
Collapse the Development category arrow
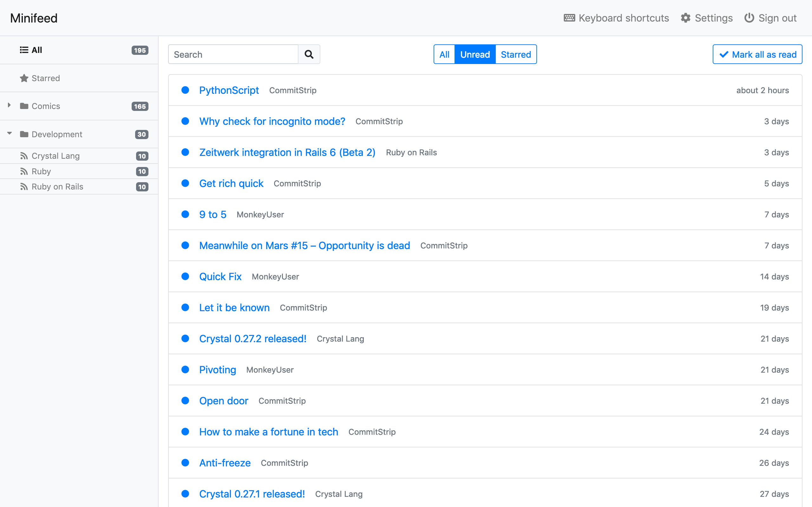pos(10,133)
